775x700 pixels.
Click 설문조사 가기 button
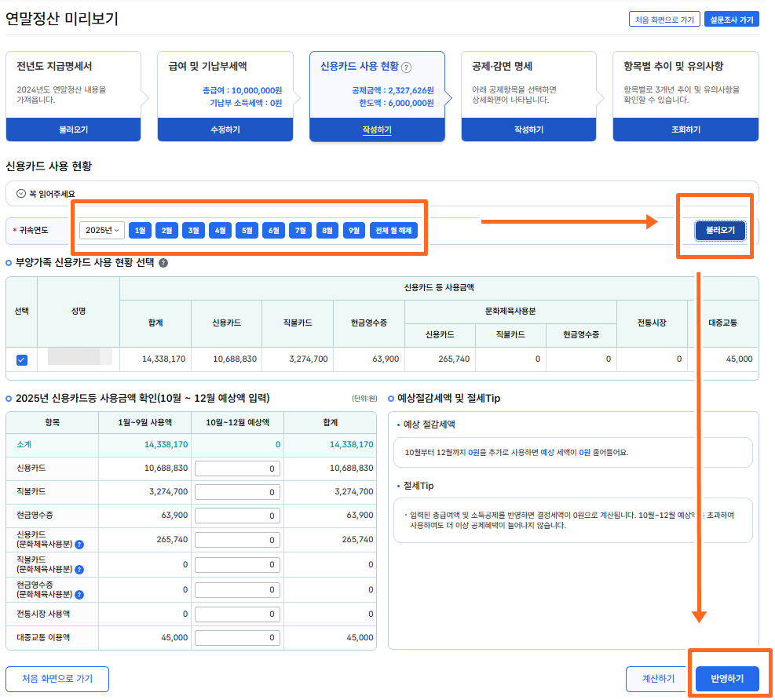[x=732, y=20]
